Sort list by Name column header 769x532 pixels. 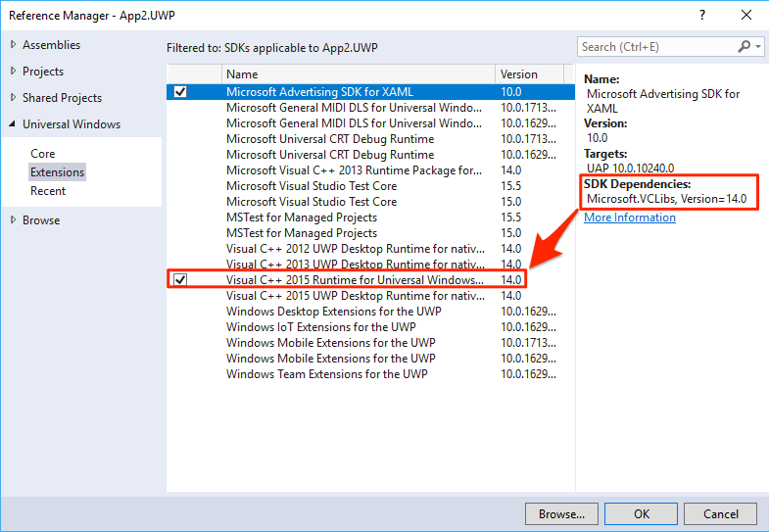pyautogui.click(x=359, y=74)
